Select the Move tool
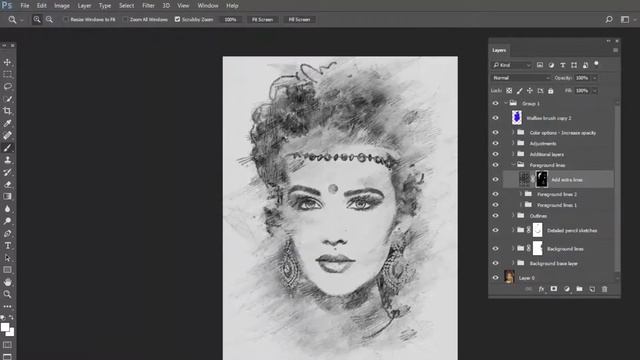 click(7, 62)
